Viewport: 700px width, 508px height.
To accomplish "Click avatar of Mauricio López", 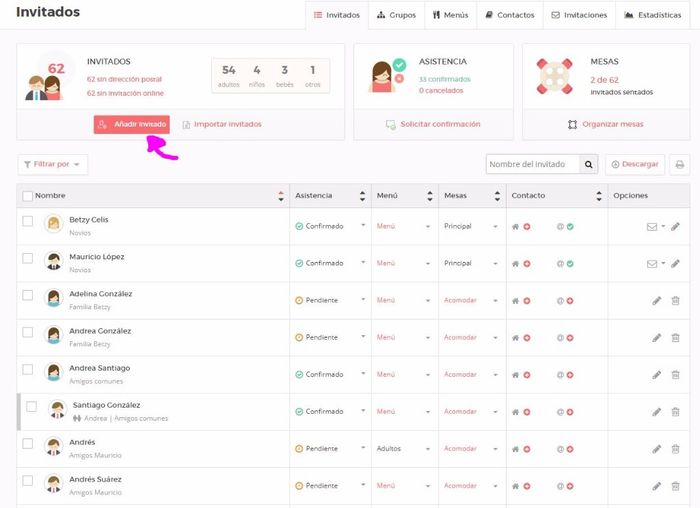I will 54,260.
